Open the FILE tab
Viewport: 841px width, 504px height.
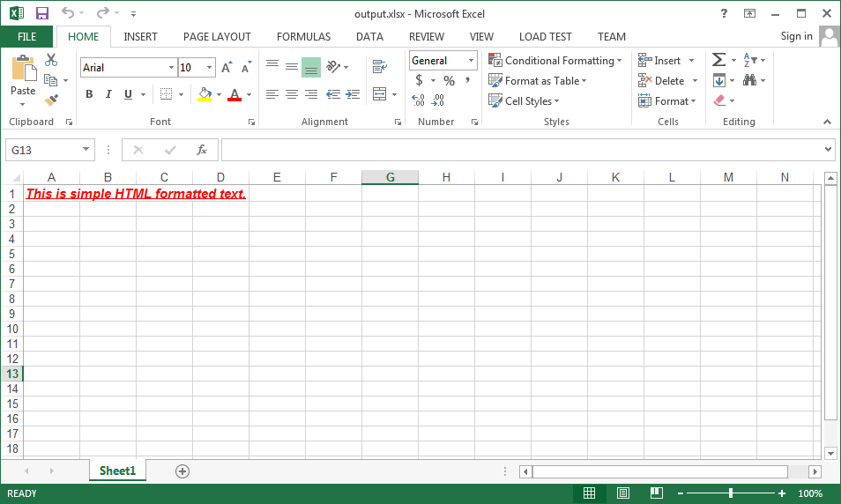[26, 36]
